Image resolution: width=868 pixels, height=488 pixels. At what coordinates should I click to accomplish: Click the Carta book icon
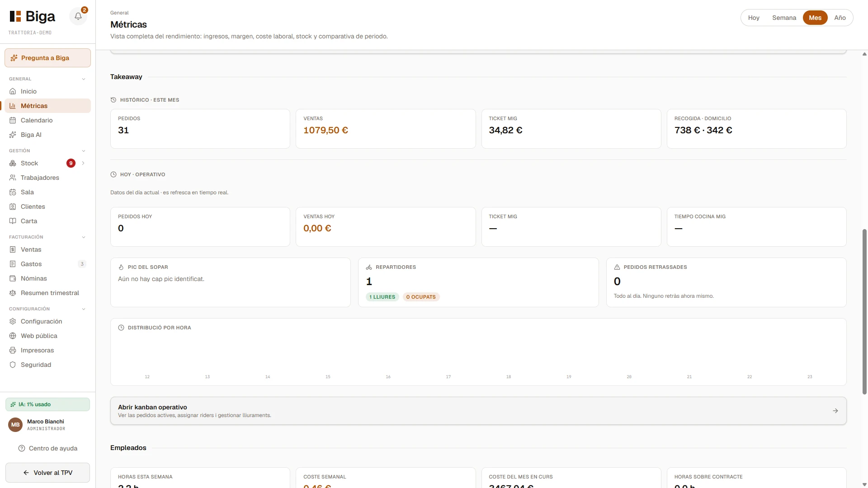coord(13,221)
